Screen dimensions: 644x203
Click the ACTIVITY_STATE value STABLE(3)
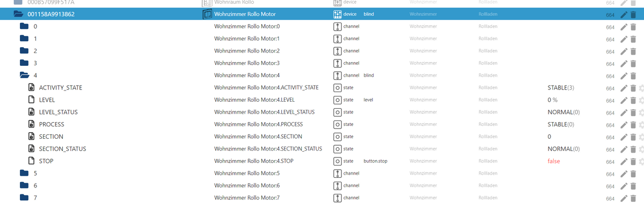561,88
